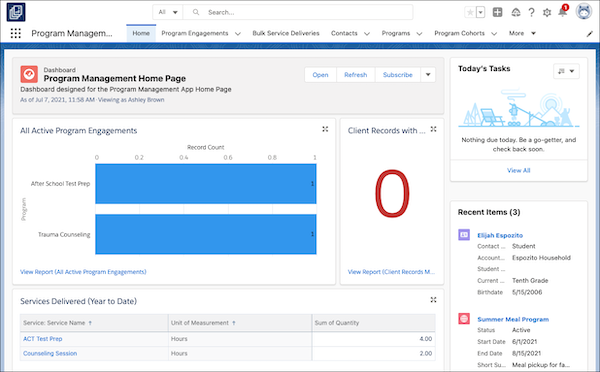The height and width of the screenshot is (372, 600).
Task: Expand Services Delivered table widget
Action: [x=433, y=300]
